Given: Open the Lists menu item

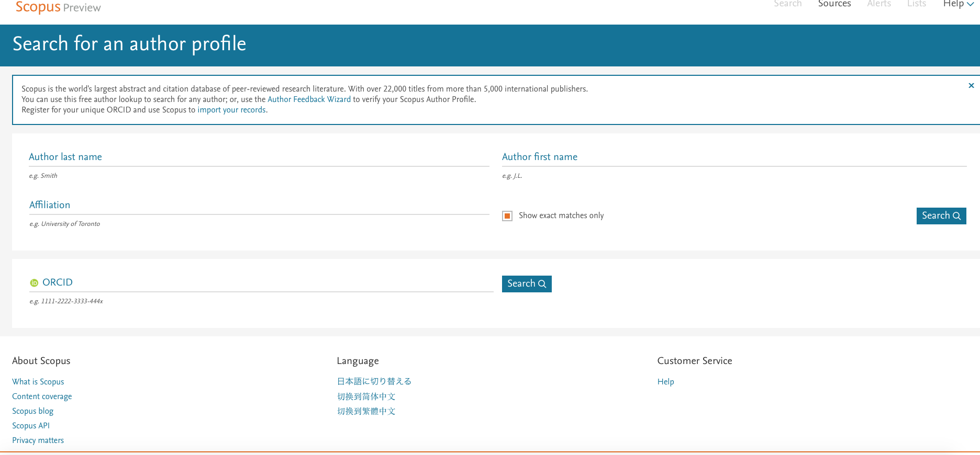Looking at the screenshot, I should click(917, 4).
